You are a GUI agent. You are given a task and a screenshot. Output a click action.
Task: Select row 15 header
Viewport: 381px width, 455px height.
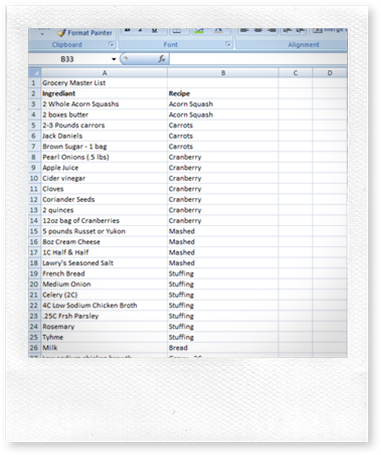34,231
